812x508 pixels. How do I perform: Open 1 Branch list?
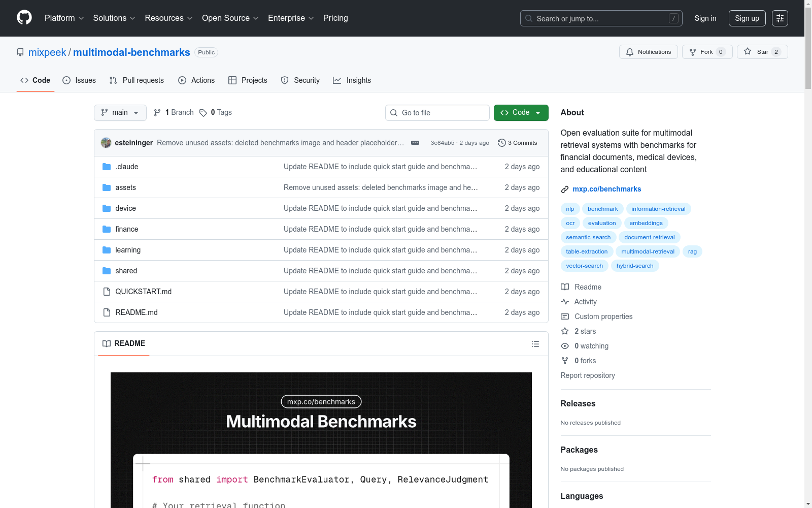coord(174,113)
